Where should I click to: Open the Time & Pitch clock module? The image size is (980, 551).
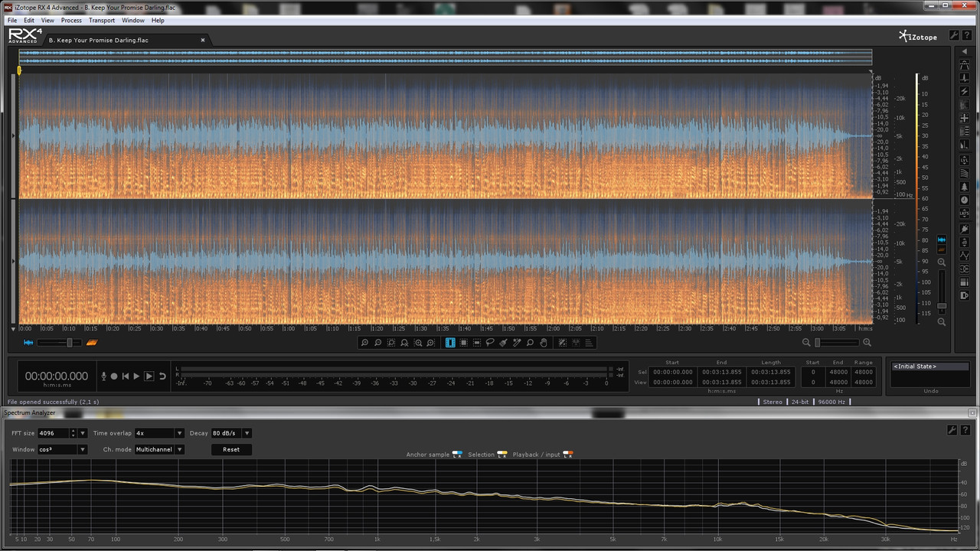(964, 200)
